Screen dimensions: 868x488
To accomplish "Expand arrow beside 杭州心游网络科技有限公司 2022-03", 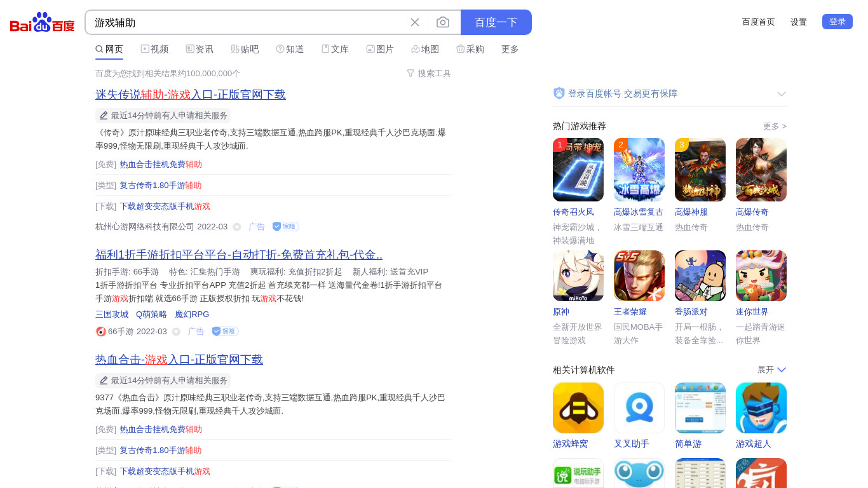I will [237, 227].
